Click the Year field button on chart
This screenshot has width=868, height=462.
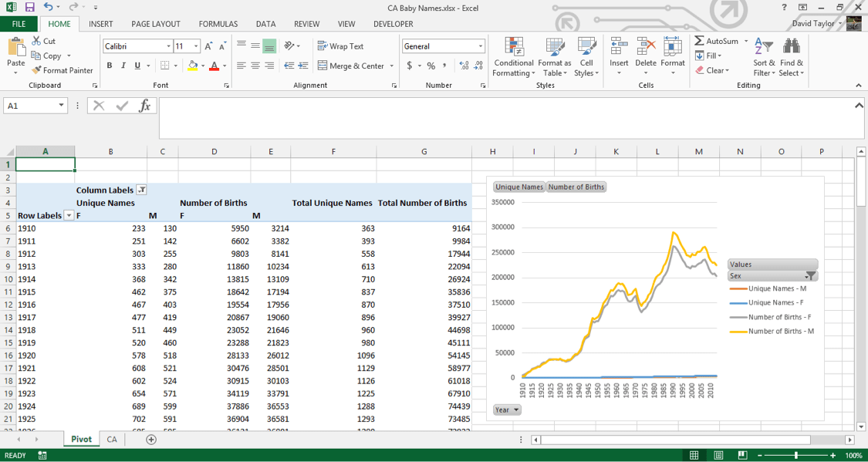[x=507, y=410]
